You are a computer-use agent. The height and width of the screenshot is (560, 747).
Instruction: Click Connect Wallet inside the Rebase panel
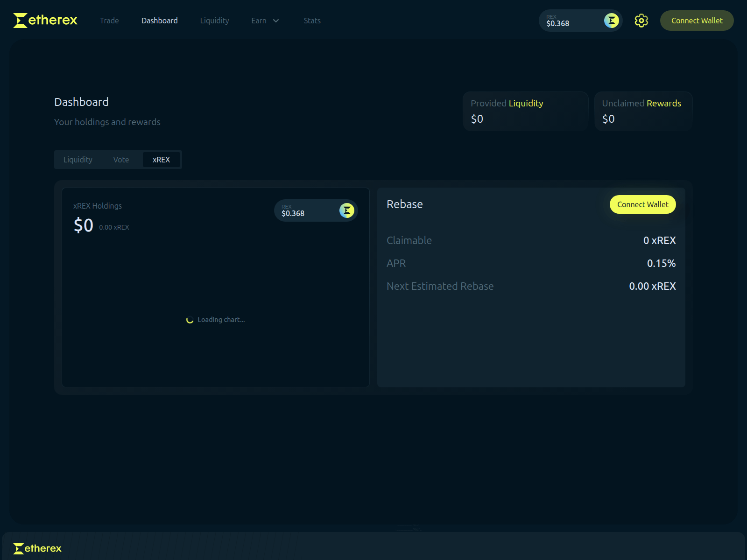point(642,204)
